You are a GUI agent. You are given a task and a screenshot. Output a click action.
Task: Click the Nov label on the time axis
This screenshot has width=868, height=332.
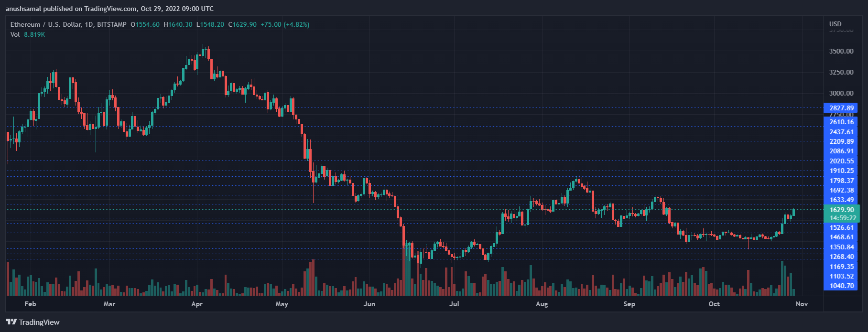(802, 304)
